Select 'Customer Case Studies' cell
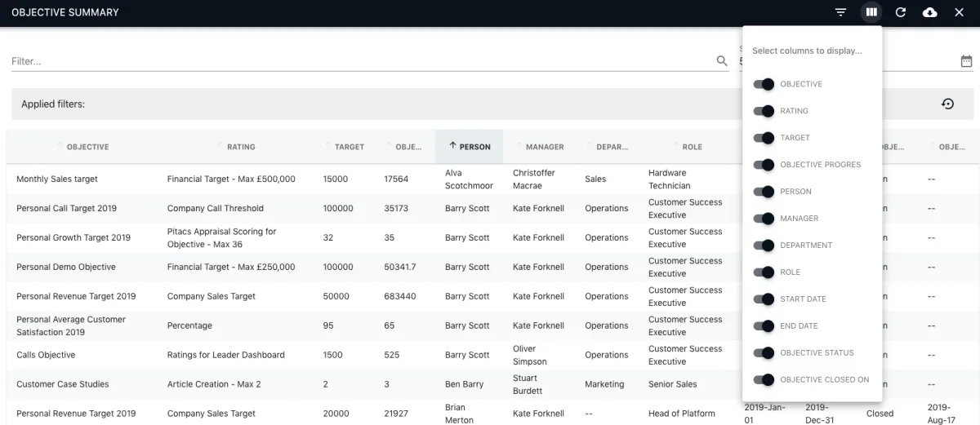 (62, 384)
